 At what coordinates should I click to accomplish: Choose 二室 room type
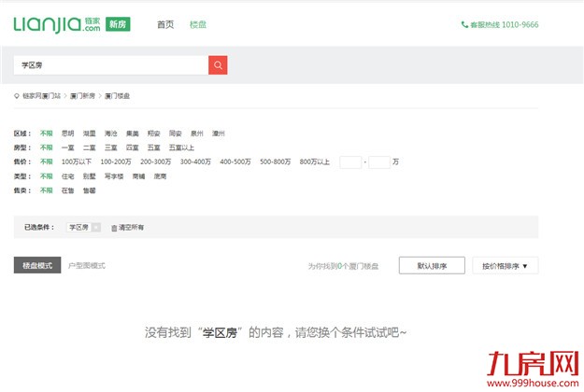coord(90,147)
